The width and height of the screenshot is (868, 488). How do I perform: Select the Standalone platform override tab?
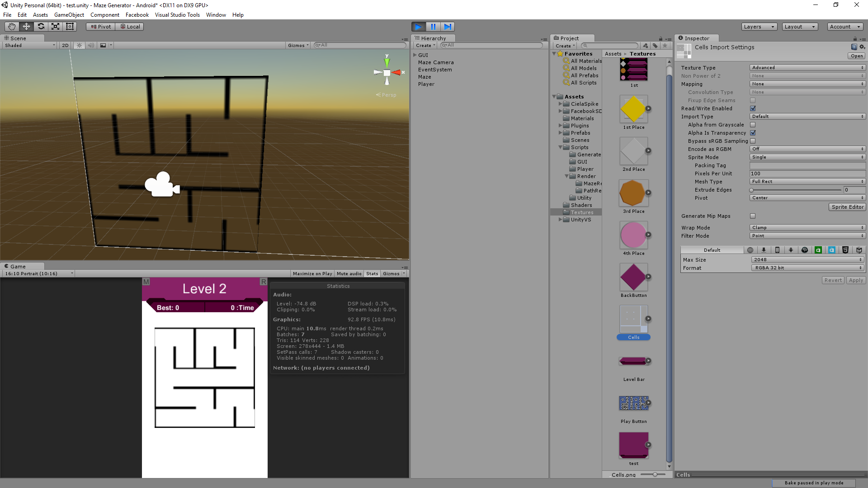pos(764,250)
